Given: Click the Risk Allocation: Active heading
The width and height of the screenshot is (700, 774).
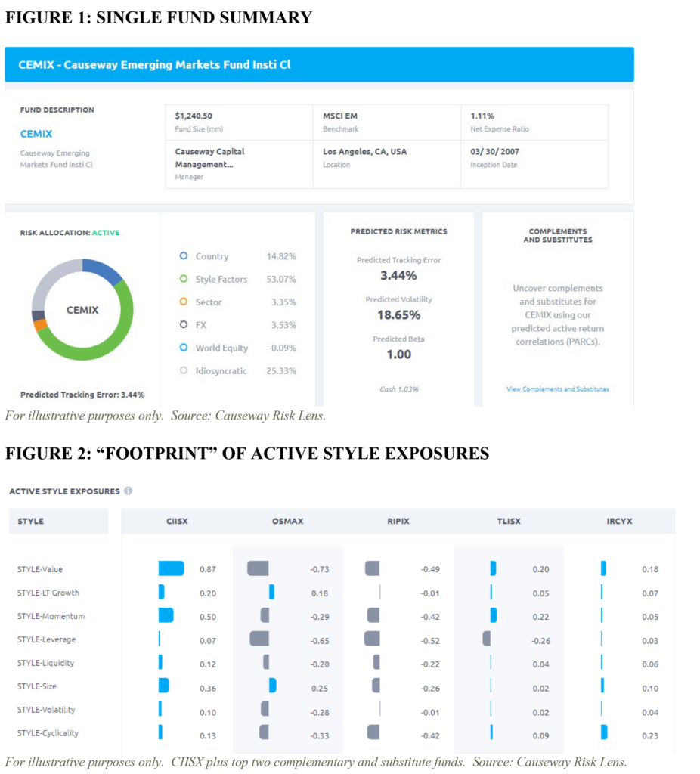Looking at the screenshot, I should [x=70, y=233].
